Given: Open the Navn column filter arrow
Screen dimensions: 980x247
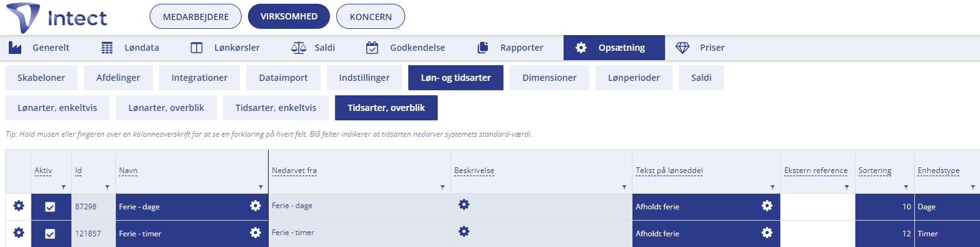Looking at the screenshot, I should pyautogui.click(x=260, y=187).
